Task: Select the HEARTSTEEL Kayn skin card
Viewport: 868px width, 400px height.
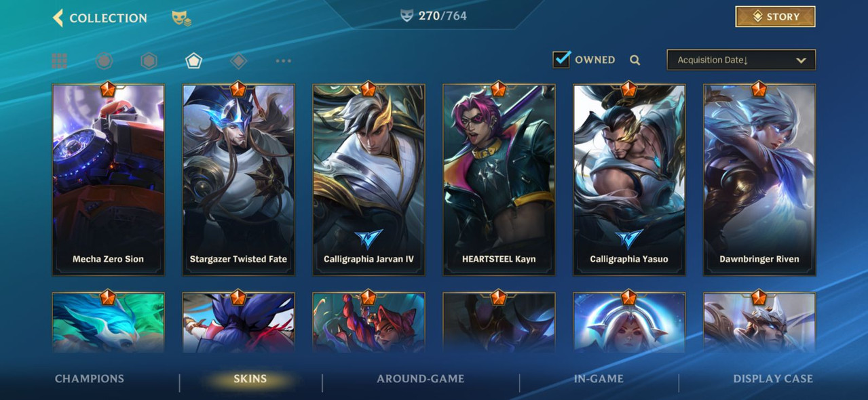Action: [x=499, y=180]
